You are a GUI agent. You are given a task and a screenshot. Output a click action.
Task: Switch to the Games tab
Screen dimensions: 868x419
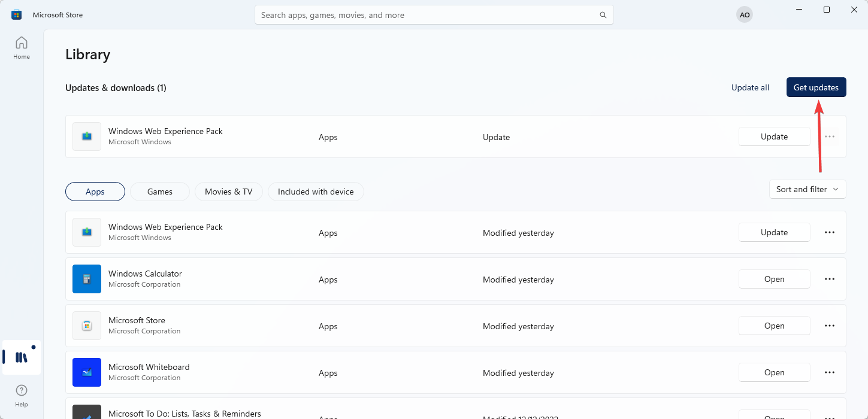(x=160, y=192)
